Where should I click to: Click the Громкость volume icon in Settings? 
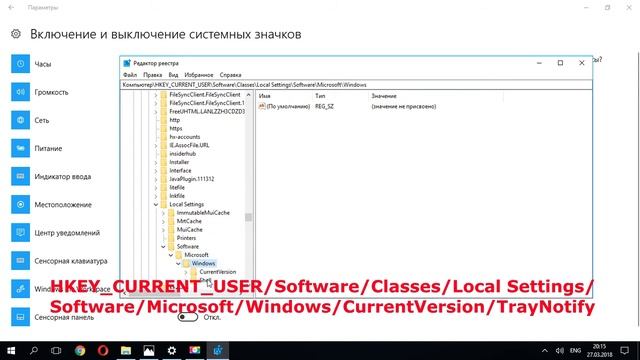[x=20, y=92]
